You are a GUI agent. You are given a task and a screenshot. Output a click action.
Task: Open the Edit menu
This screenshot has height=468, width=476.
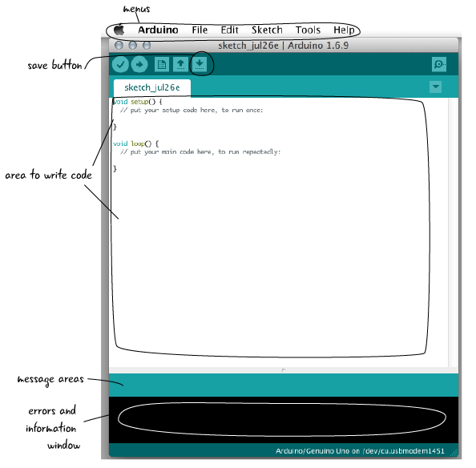point(229,30)
